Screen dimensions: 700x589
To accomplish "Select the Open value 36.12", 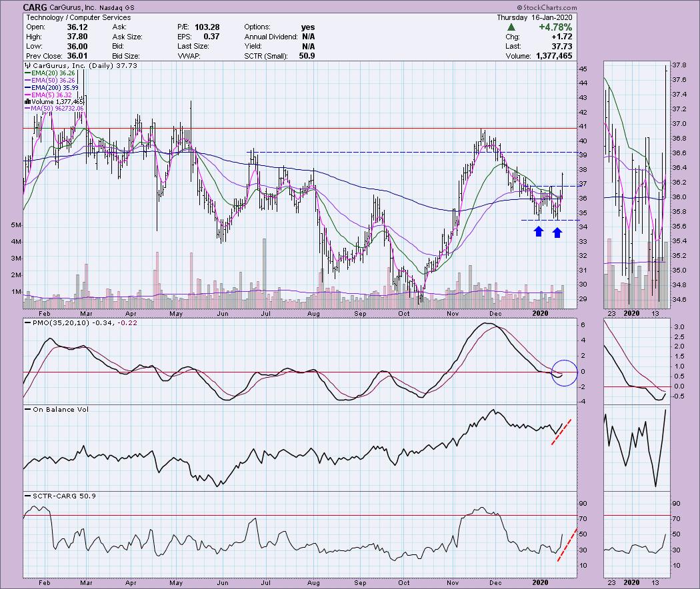I will (77, 27).
